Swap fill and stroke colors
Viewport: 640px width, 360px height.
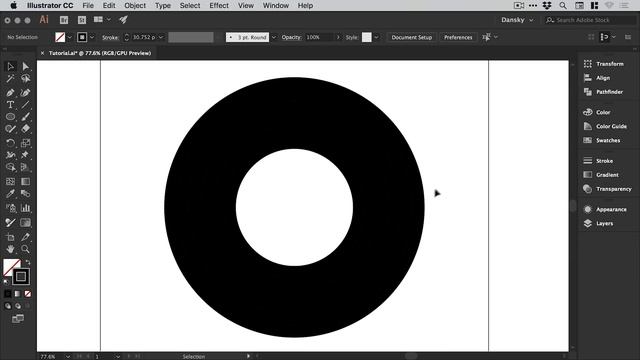pos(28,262)
